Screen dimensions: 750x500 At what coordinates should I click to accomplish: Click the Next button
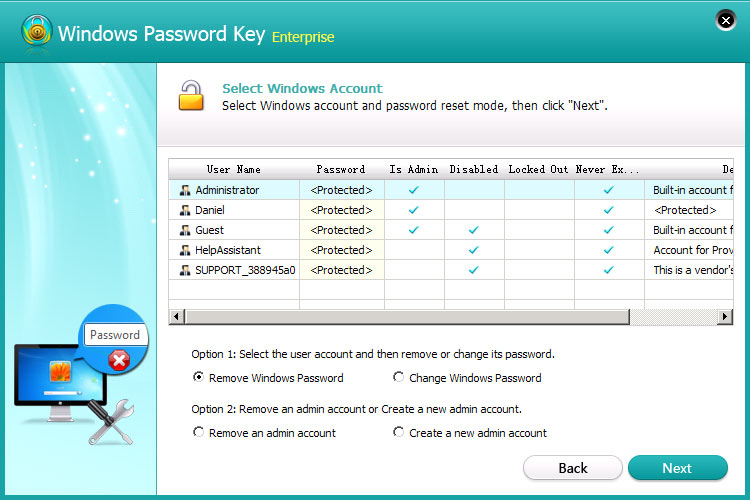(677, 467)
